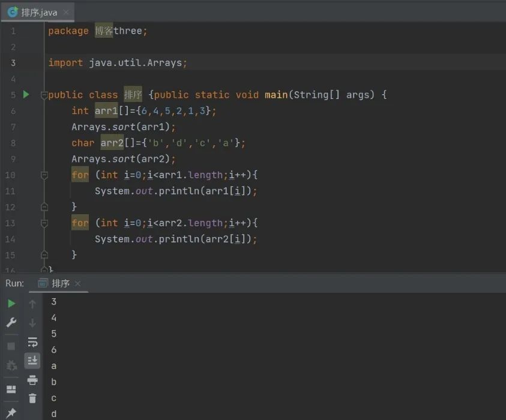Image resolution: width=506 pixels, height=420 pixels.
Task: Click console output line 'a'
Action: [54, 366]
